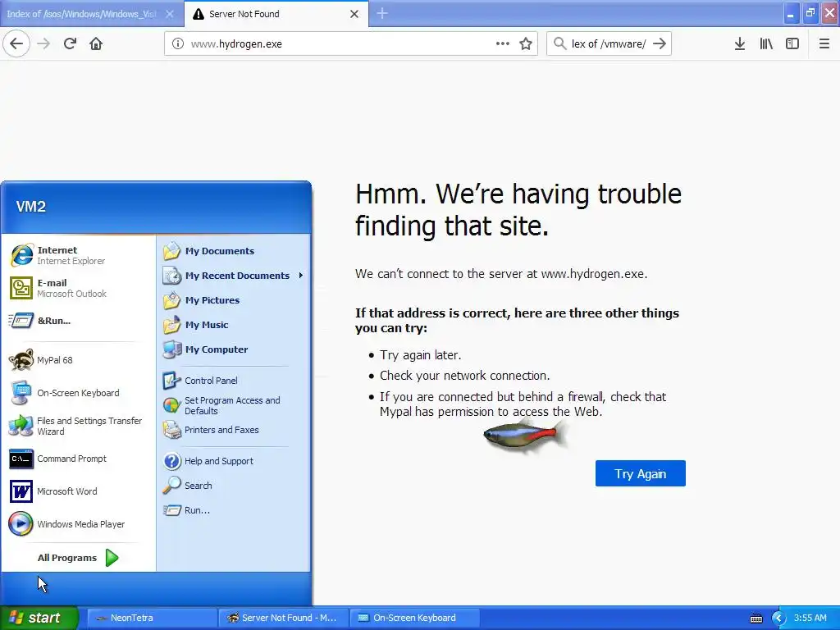Focus the search box field
840x630 pixels.
coord(609,44)
